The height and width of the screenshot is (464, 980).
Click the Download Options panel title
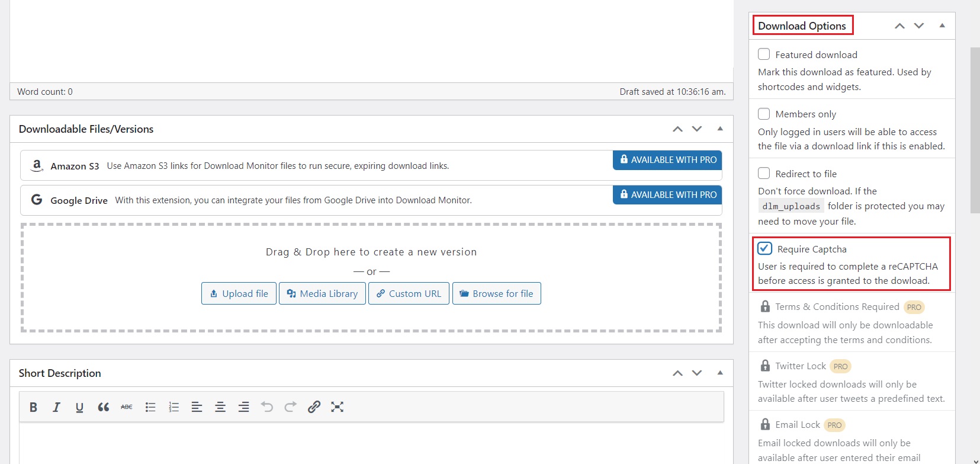coord(802,26)
